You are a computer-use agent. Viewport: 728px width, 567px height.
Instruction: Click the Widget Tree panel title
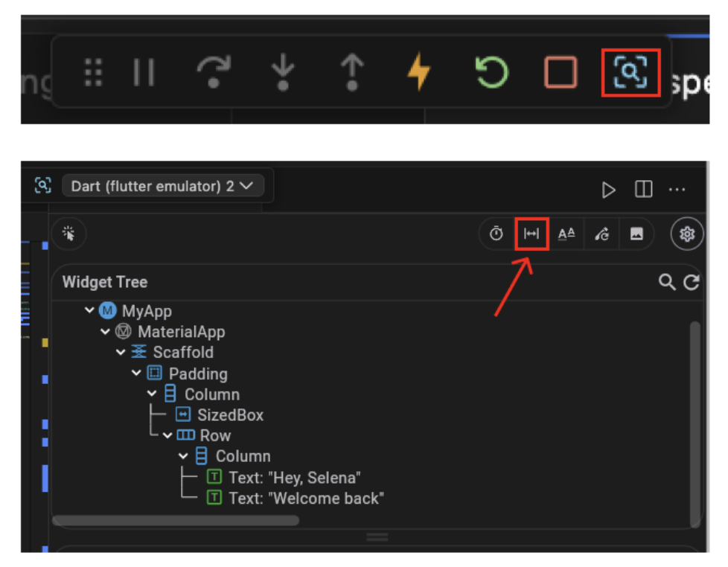tap(105, 282)
